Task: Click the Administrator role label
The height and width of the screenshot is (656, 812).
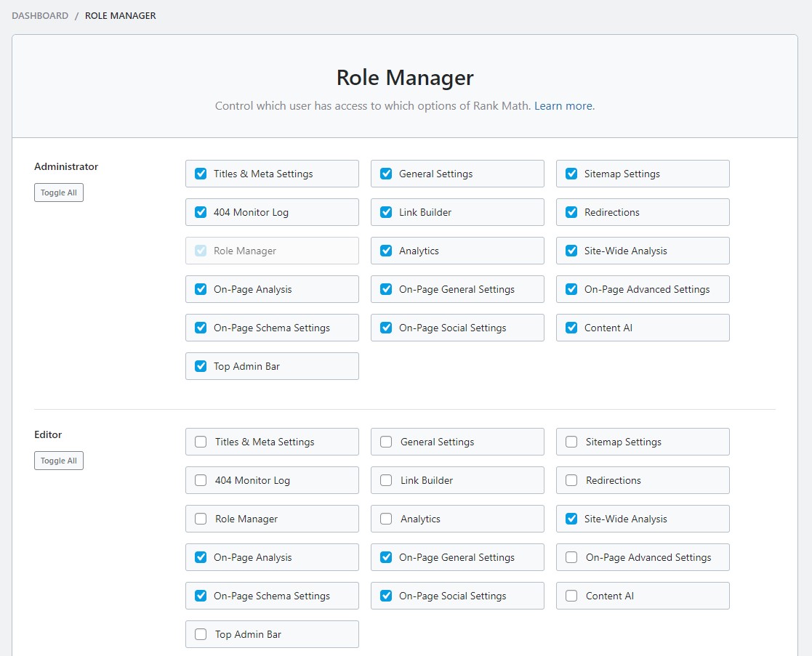Action: coord(66,166)
